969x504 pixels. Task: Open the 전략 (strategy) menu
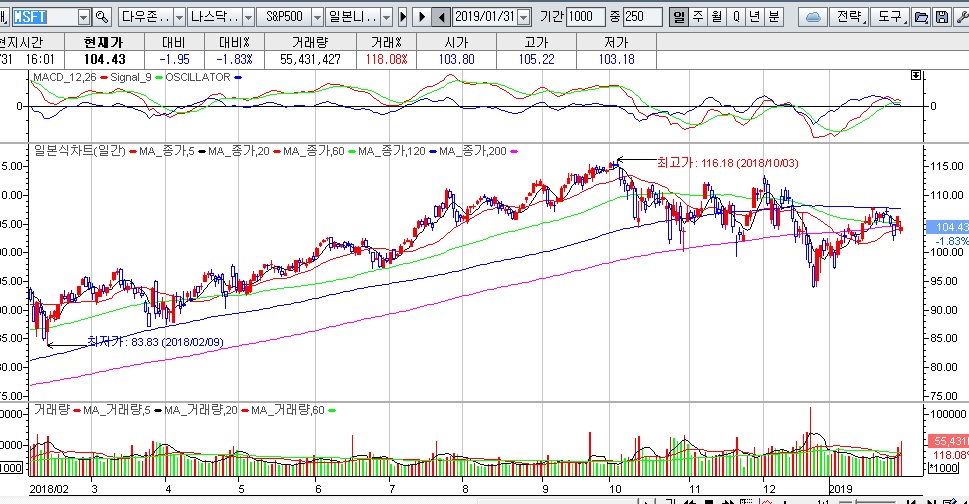[848, 17]
